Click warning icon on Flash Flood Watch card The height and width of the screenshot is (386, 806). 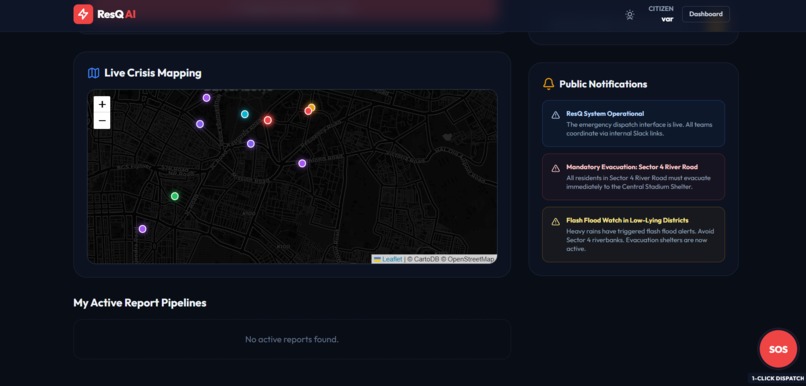(x=556, y=222)
